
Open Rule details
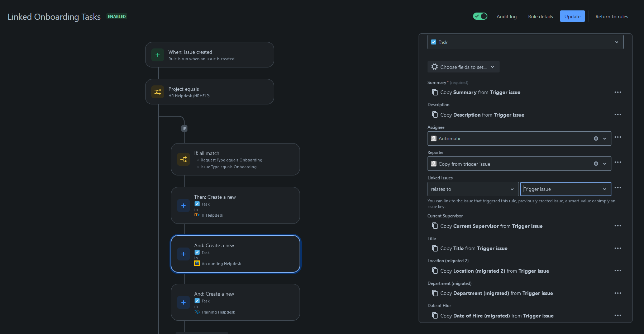point(540,17)
